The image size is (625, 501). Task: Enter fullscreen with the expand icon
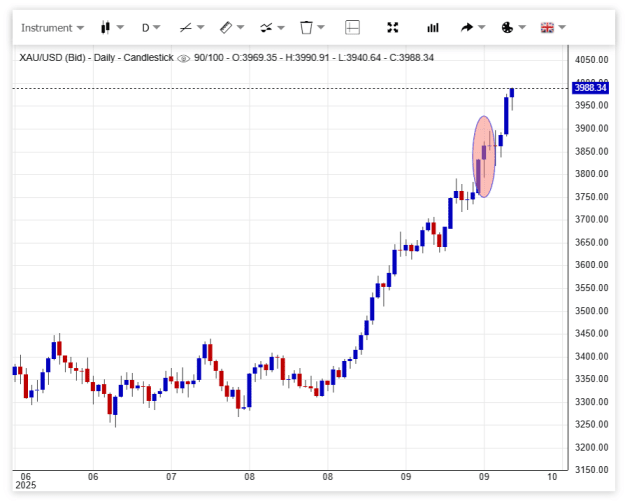point(393,28)
